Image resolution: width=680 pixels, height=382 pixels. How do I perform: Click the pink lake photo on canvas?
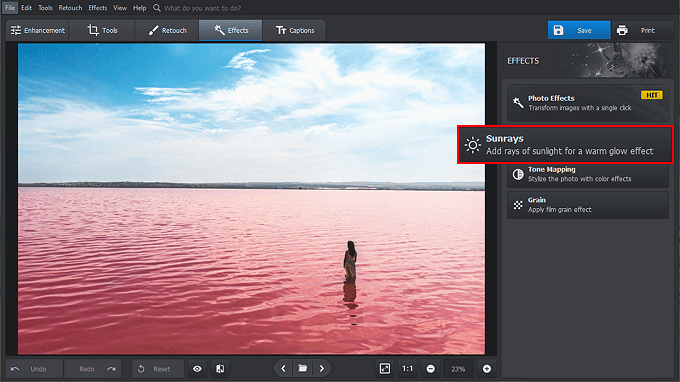(x=252, y=199)
